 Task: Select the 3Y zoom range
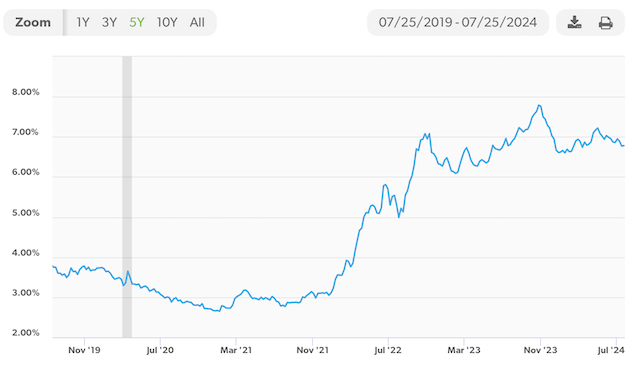pyautogui.click(x=109, y=22)
